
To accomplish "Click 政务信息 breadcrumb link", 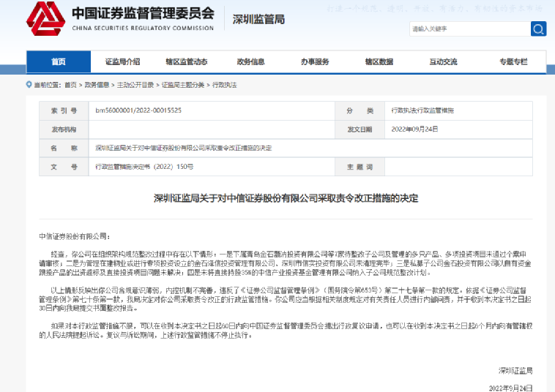I will coord(97,85).
